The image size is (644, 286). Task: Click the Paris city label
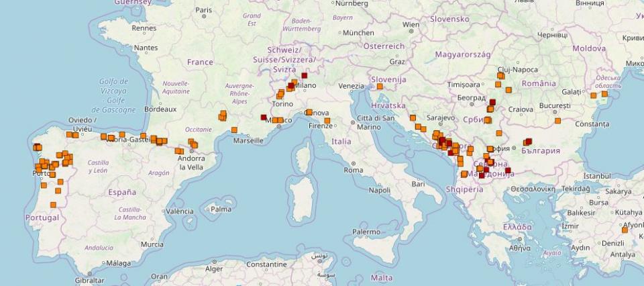203,10
